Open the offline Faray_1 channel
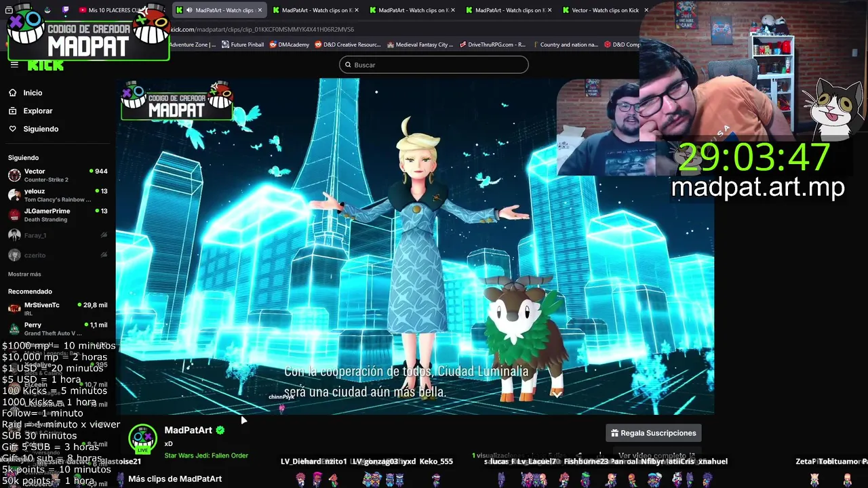868x488 pixels. point(58,235)
